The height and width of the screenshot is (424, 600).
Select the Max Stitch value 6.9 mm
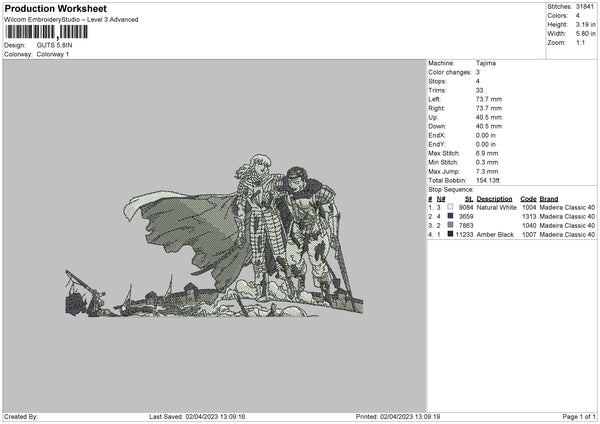(487, 153)
